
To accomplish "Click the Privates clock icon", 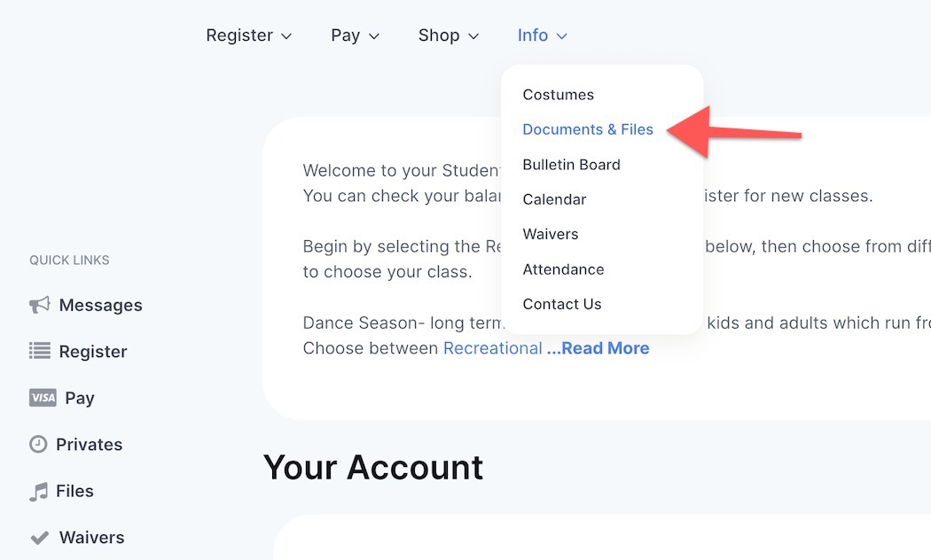I will 38,445.
